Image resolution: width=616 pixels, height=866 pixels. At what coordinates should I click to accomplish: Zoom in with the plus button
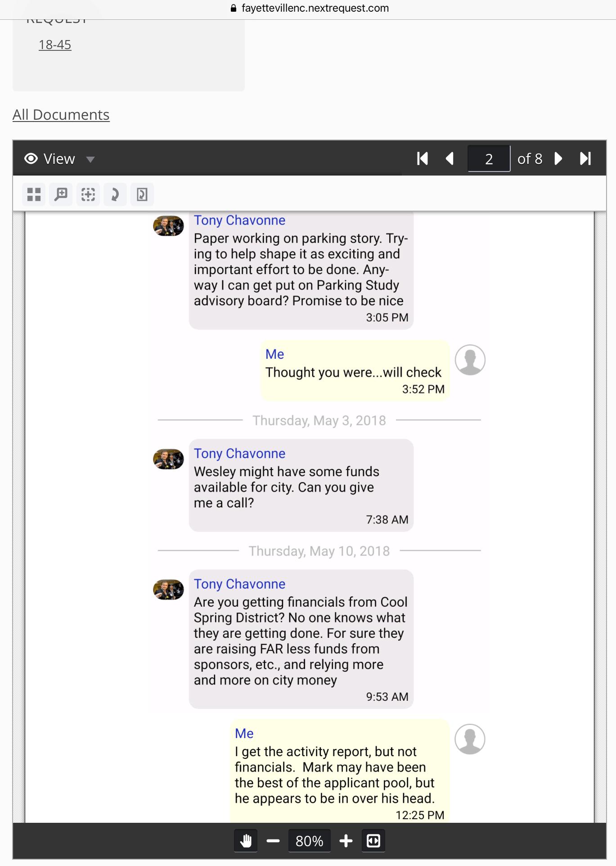(x=346, y=841)
